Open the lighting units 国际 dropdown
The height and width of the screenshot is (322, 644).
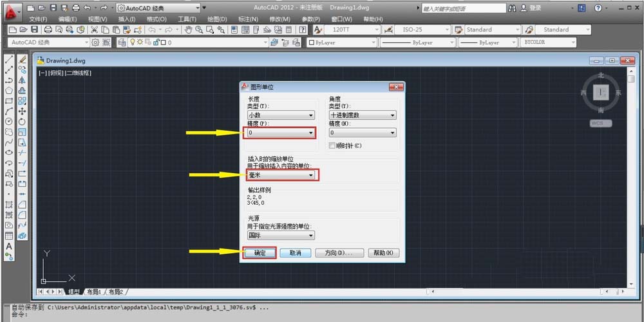point(281,235)
